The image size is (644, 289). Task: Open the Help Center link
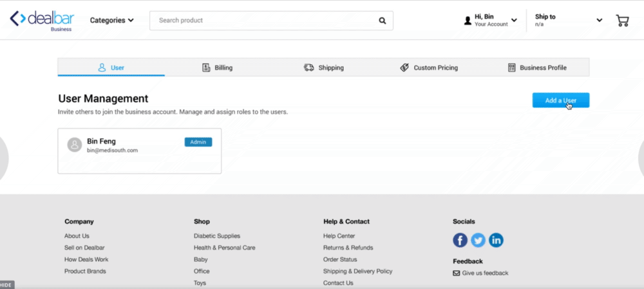point(339,236)
